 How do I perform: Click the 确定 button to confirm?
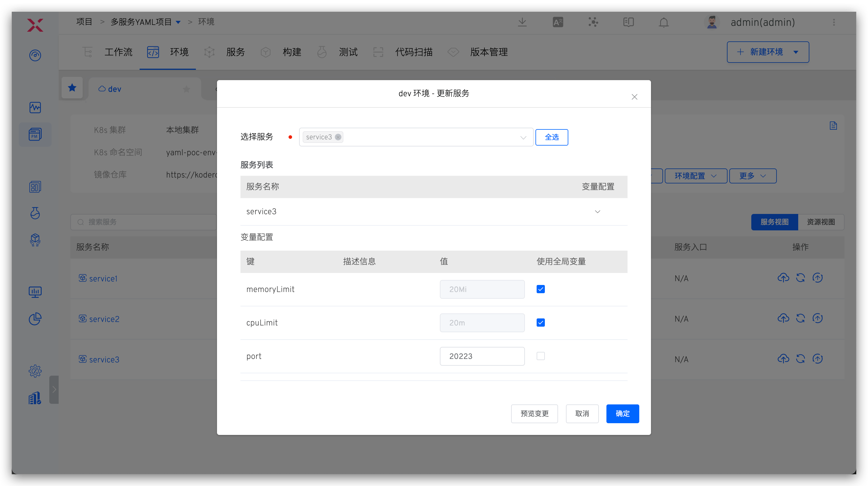pyautogui.click(x=623, y=414)
